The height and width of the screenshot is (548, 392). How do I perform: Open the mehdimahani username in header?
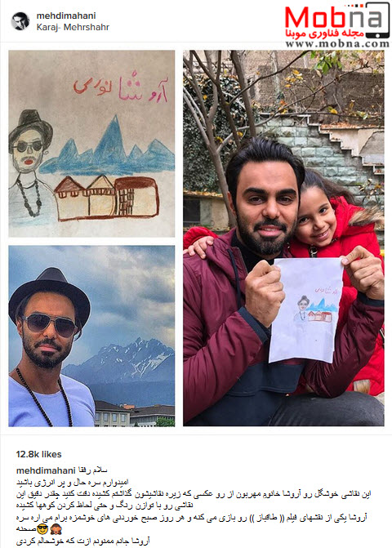coord(66,16)
